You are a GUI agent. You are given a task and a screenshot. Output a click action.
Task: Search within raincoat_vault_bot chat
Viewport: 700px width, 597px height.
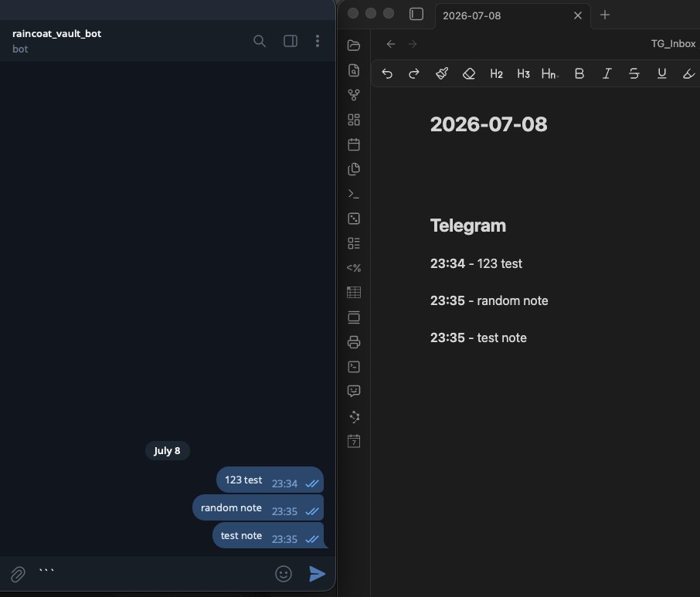260,41
